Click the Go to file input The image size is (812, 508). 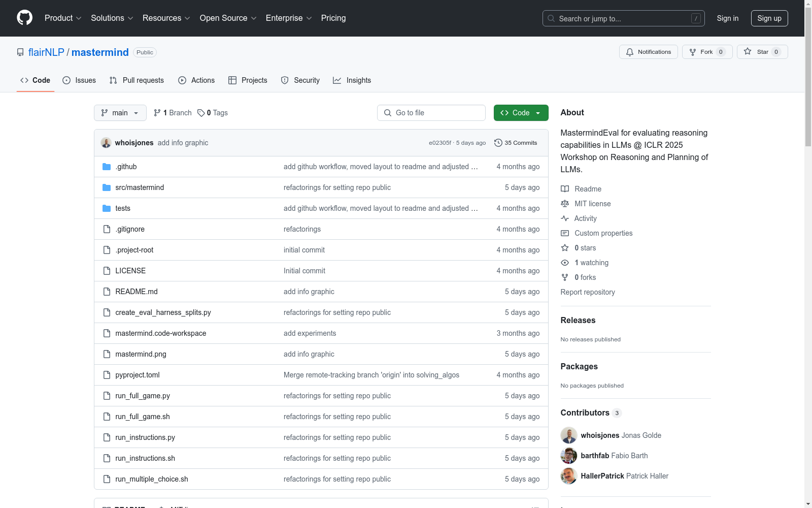[431, 113]
